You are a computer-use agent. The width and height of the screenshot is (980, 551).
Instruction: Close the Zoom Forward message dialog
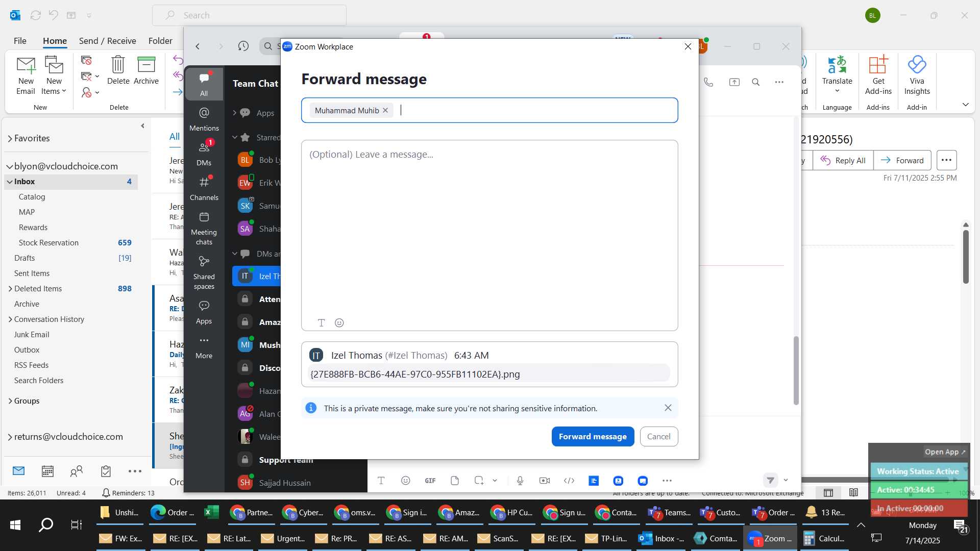688,46
